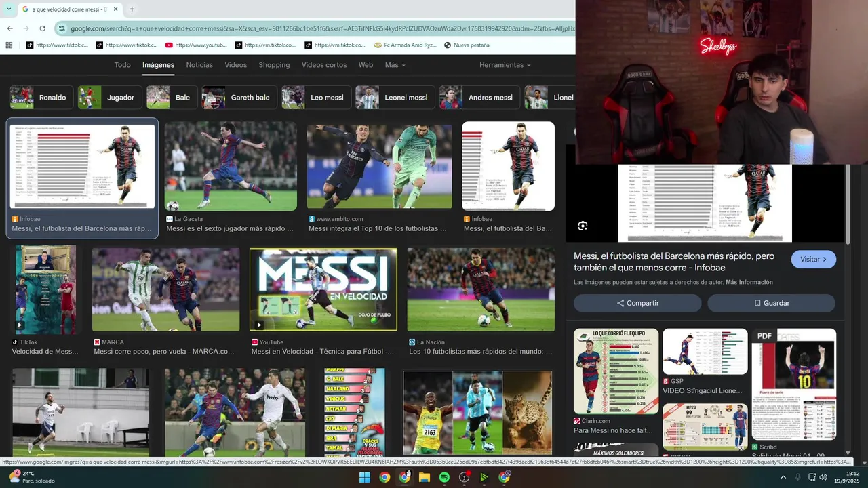Screen dimensions: 868x488
Task: Open the preview panel title linking to Infobae
Action: click(674, 262)
